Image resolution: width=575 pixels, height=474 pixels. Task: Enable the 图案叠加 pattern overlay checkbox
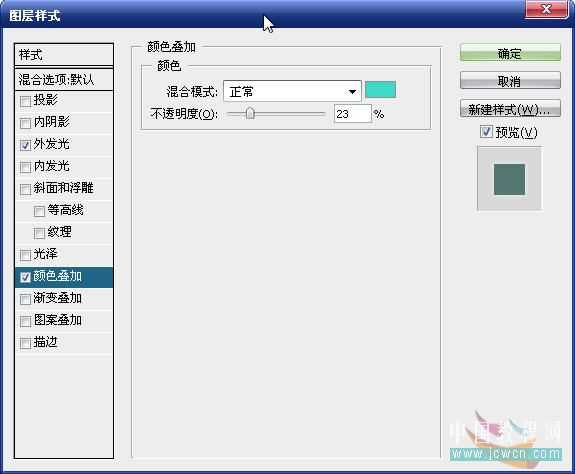25,321
